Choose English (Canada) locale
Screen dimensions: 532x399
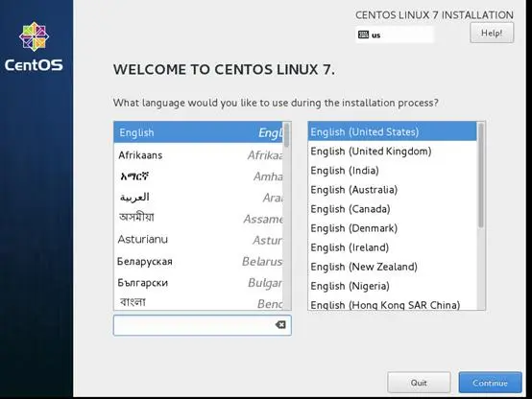tap(392, 209)
